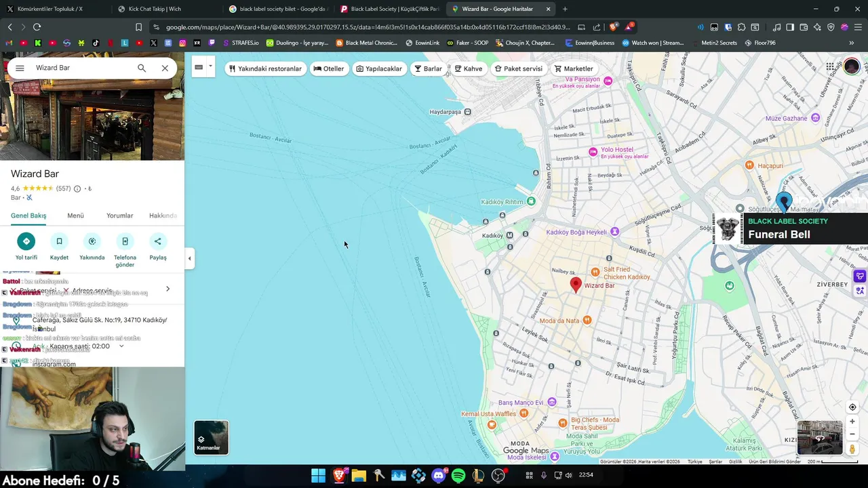Click the Wizard Bar search input
The width and height of the screenshot is (868, 488).
click(81, 68)
